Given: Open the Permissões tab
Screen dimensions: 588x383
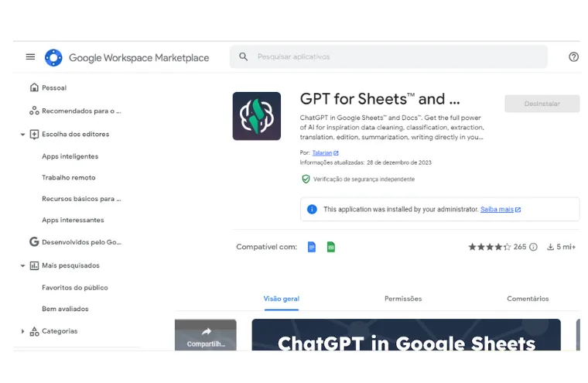Looking at the screenshot, I should click(403, 299).
